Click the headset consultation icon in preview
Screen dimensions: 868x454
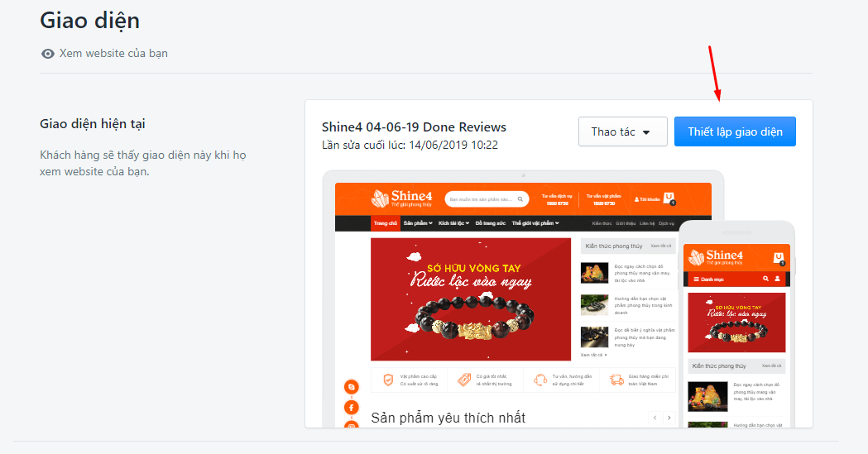(x=540, y=380)
